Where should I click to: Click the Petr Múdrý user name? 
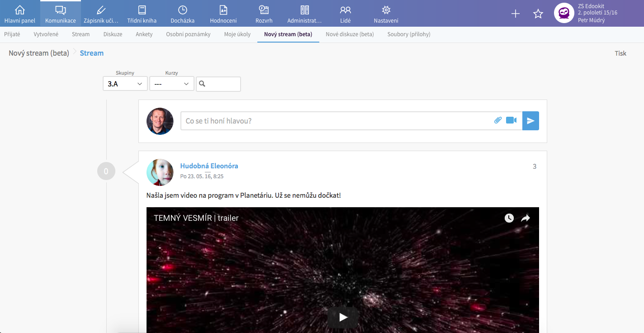point(592,20)
